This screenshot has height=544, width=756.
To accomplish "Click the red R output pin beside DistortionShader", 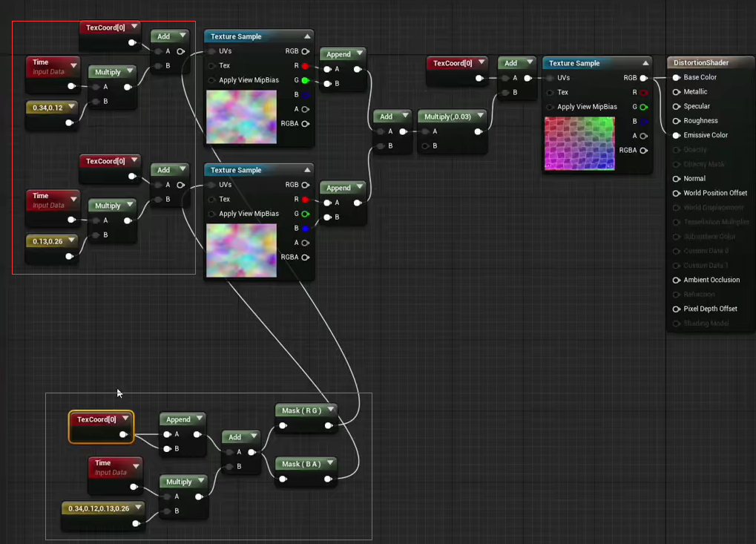I will [x=644, y=92].
